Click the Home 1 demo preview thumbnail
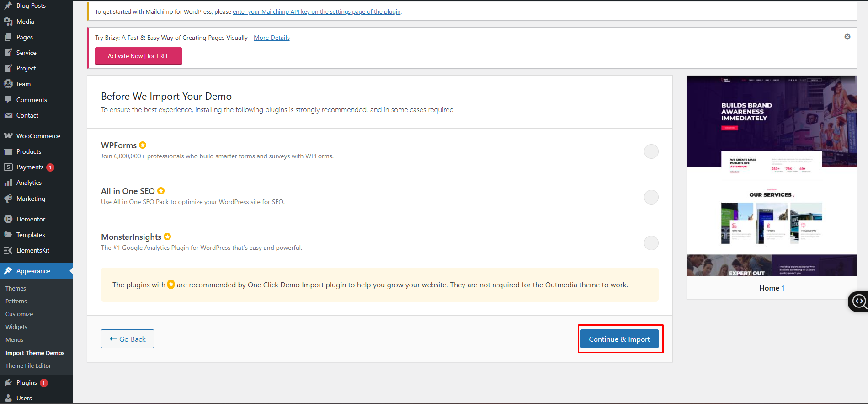Viewport: 868px width, 404px height. [x=771, y=176]
